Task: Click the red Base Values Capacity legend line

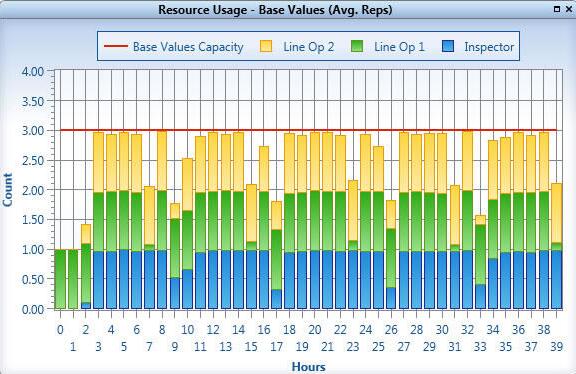Action: (116, 46)
